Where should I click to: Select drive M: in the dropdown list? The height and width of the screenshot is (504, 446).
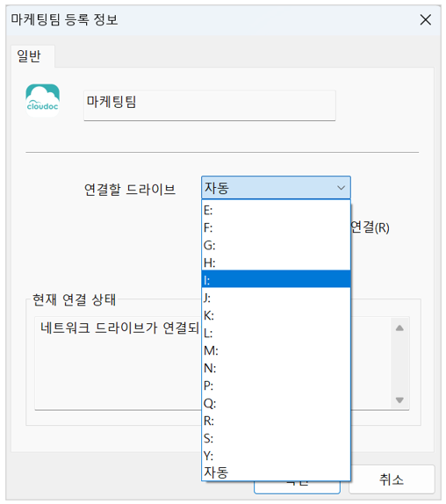276,350
